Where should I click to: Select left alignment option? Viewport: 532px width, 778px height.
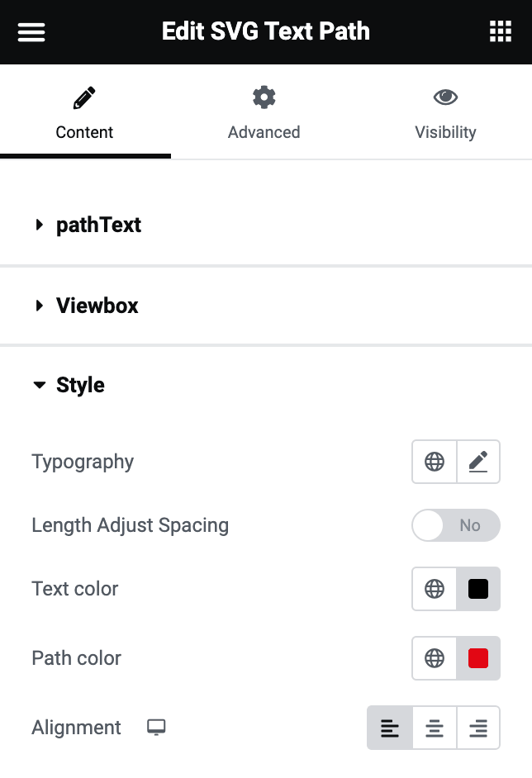(x=390, y=728)
